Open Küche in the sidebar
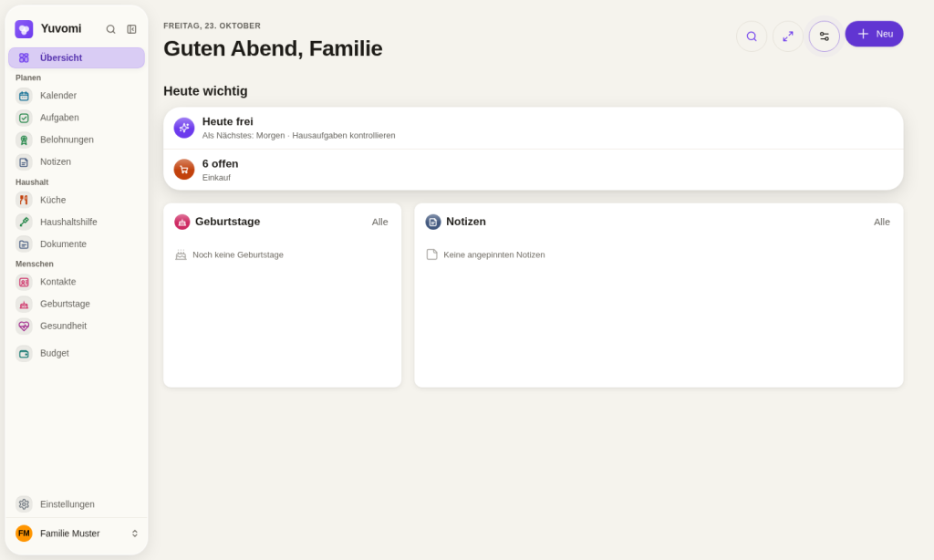 pyautogui.click(x=77, y=200)
